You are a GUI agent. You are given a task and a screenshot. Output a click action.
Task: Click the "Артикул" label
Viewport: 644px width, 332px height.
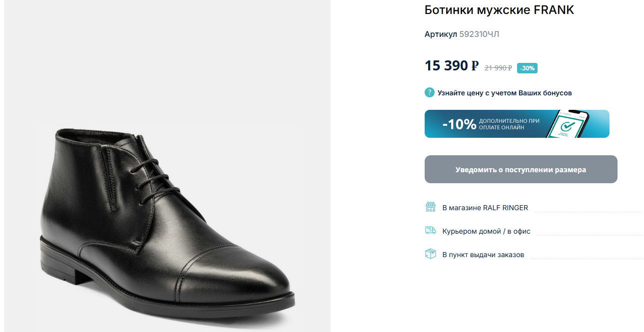(x=441, y=34)
